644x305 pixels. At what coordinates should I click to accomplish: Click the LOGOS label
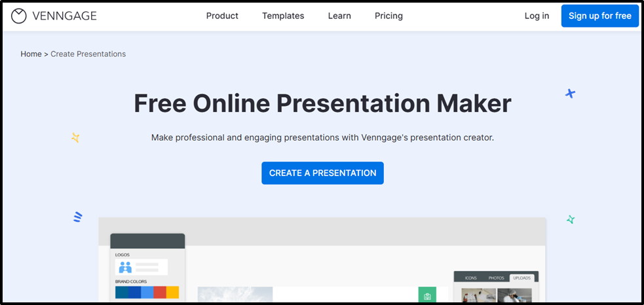coord(123,255)
